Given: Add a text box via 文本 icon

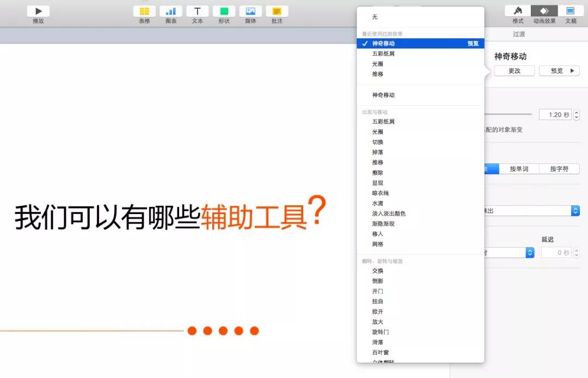Looking at the screenshot, I should click(198, 11).
